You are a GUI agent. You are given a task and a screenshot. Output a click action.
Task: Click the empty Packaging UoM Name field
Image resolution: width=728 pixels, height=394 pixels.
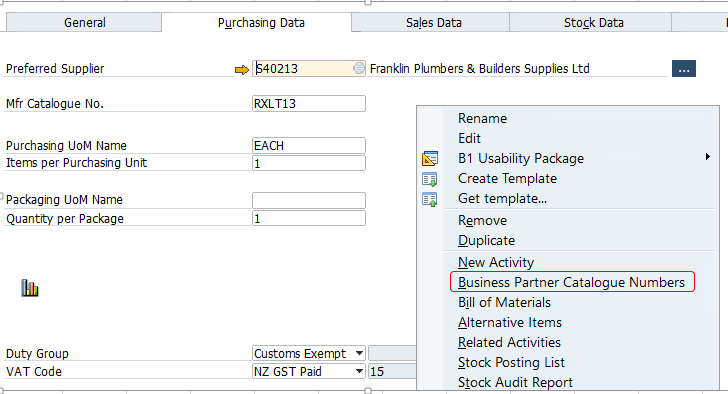click(x=309, y=200)
